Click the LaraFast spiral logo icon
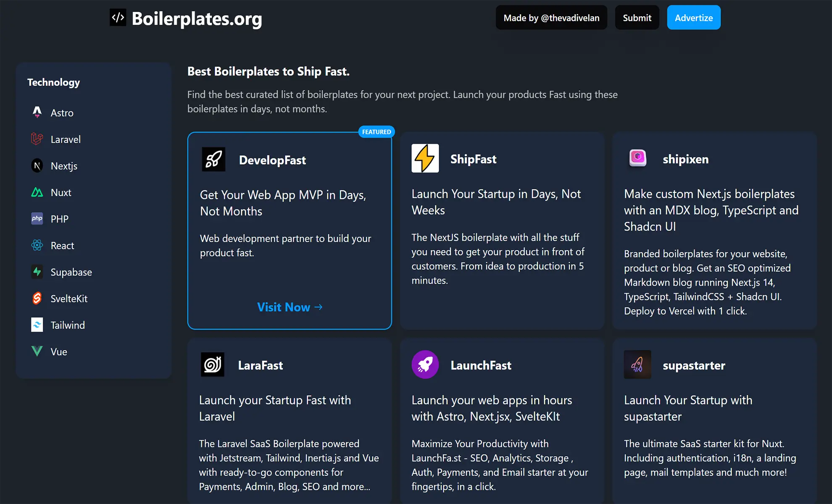The image size is (832, 504). [x=213, y=365]
